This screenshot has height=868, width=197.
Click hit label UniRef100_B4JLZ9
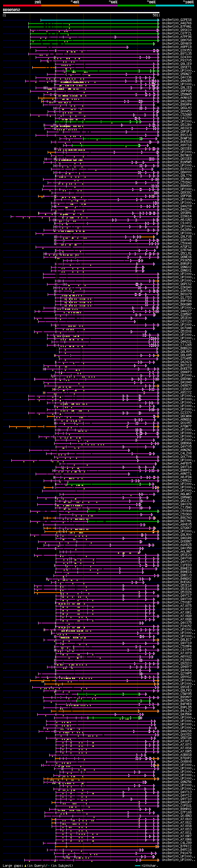(x=177, y=711)
